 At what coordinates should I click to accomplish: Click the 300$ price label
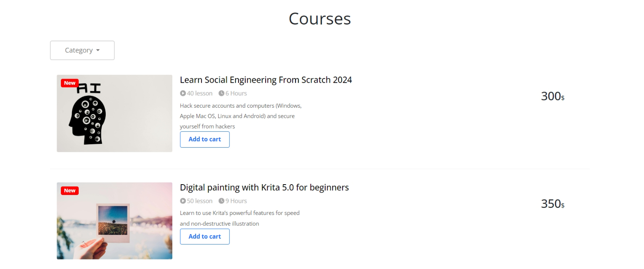[552, 96]
